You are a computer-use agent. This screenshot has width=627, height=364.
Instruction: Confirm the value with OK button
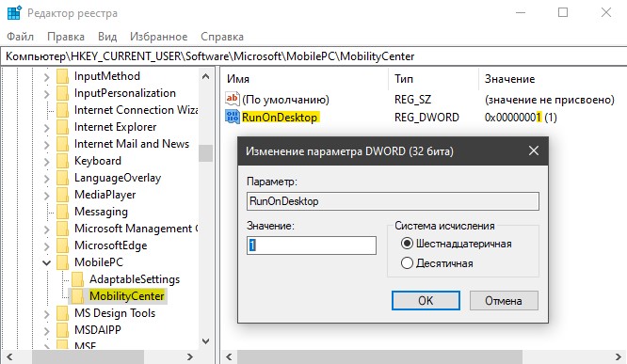(426, 300)
